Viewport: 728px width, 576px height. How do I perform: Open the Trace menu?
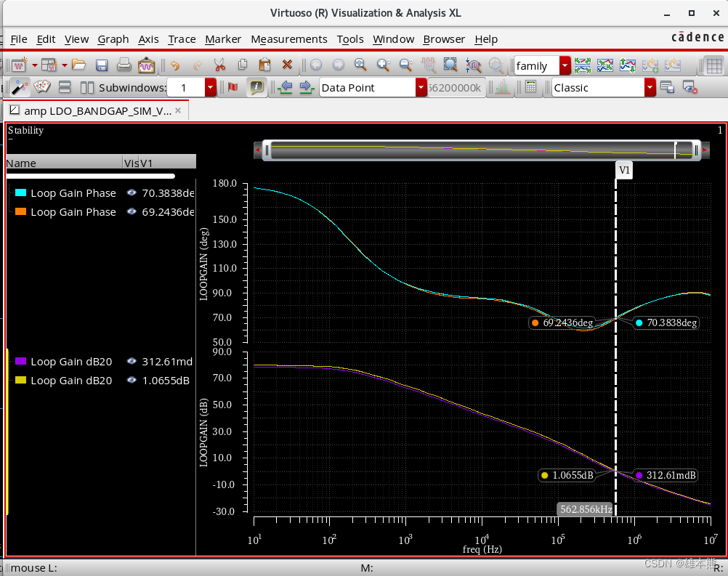click(x=182, y=39)
